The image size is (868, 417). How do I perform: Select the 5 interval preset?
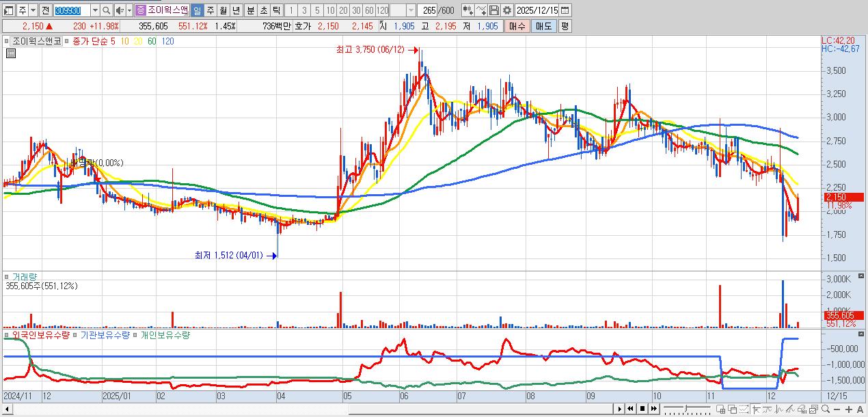click(316, 10)
